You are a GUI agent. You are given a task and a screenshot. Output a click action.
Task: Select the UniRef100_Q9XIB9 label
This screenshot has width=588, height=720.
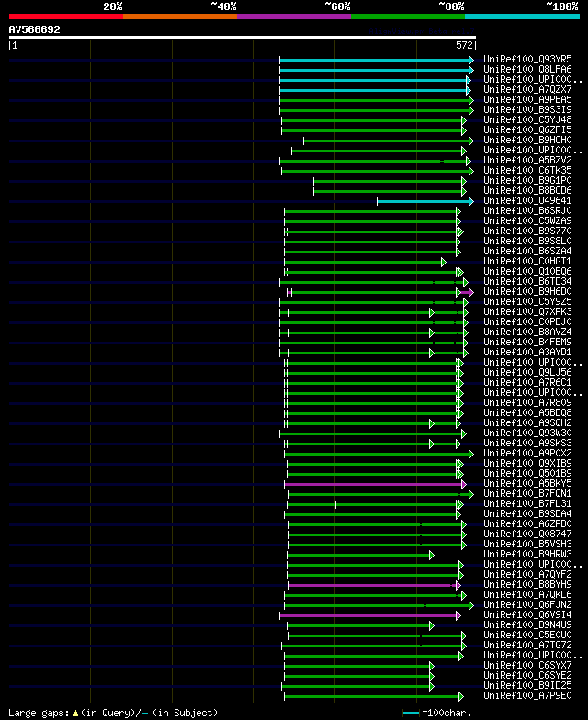[x=527, y=463]
